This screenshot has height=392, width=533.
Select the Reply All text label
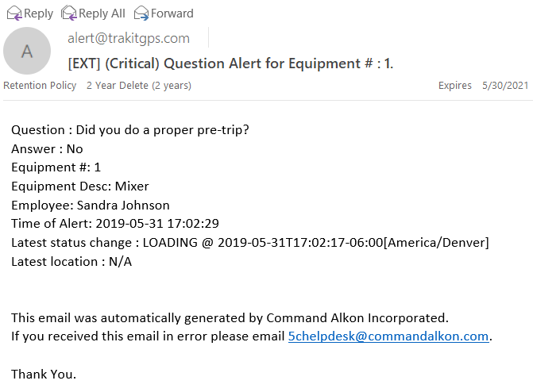point(102,13)
